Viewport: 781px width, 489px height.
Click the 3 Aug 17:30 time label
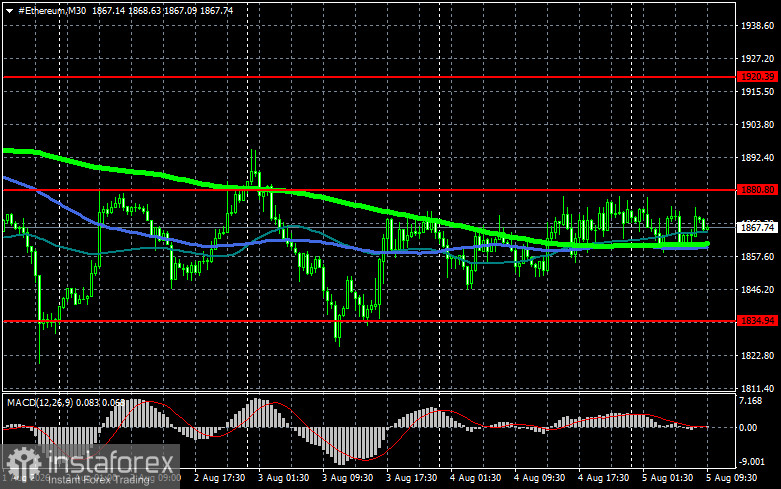point(411,478)
